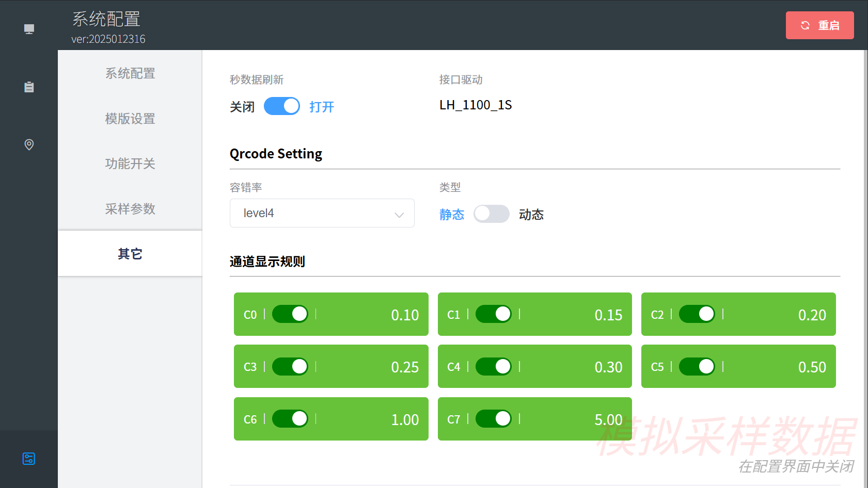This screenshot has width=868, height=488.
Task: Toggle the 秒数据刷新 switch
Action: (x=281, y=106)
